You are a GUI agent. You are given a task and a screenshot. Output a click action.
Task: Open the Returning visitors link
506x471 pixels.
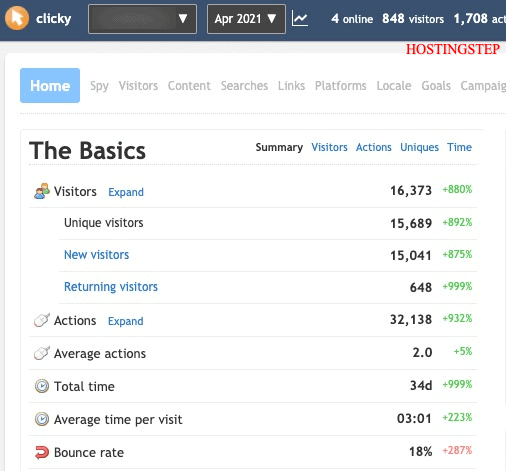pos(111,287)
